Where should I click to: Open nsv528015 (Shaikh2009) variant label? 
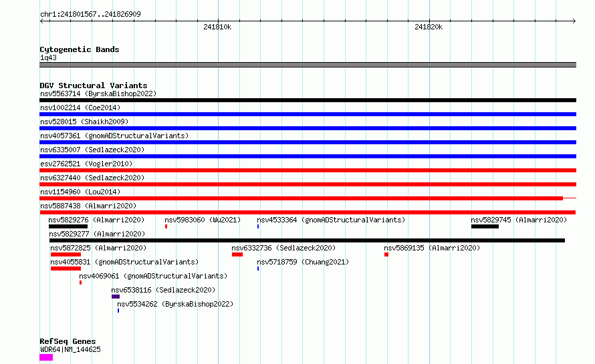point(84,122)
